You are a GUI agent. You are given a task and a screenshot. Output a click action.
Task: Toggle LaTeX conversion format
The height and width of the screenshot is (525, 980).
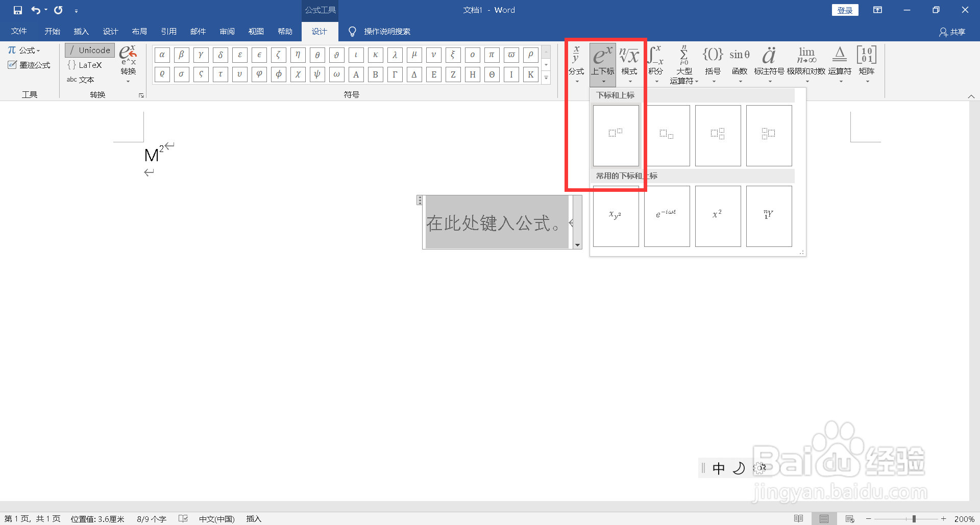point(85,65)
